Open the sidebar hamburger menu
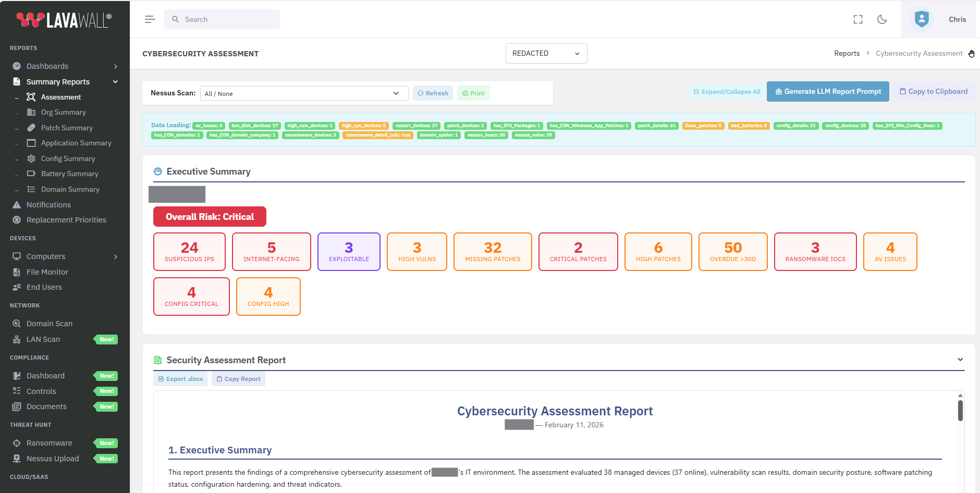This screenshot has height=493, width=980. pyautogui.click(x=150, y=19)
